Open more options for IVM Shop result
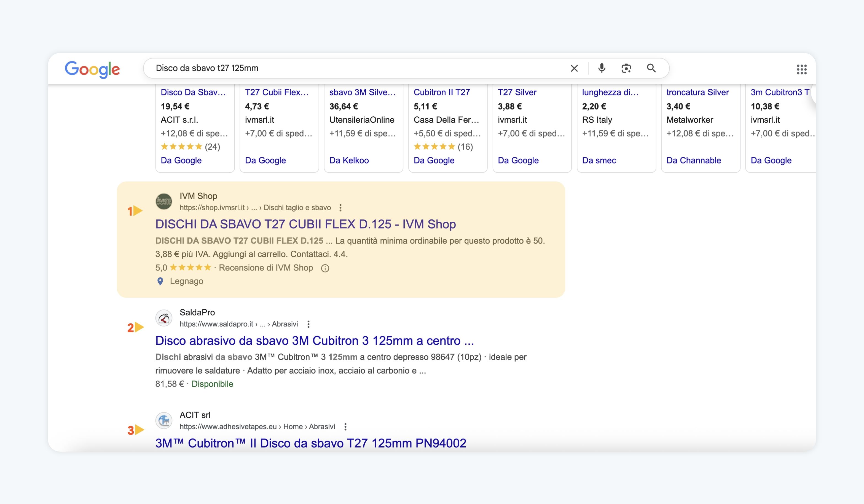This screenshot has height=504, width=864. 340,207
